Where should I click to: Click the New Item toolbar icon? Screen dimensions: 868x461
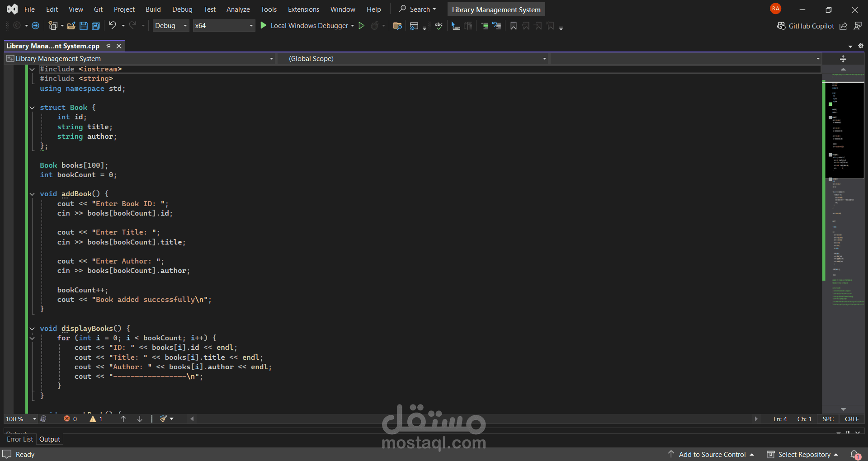point(53,26)
